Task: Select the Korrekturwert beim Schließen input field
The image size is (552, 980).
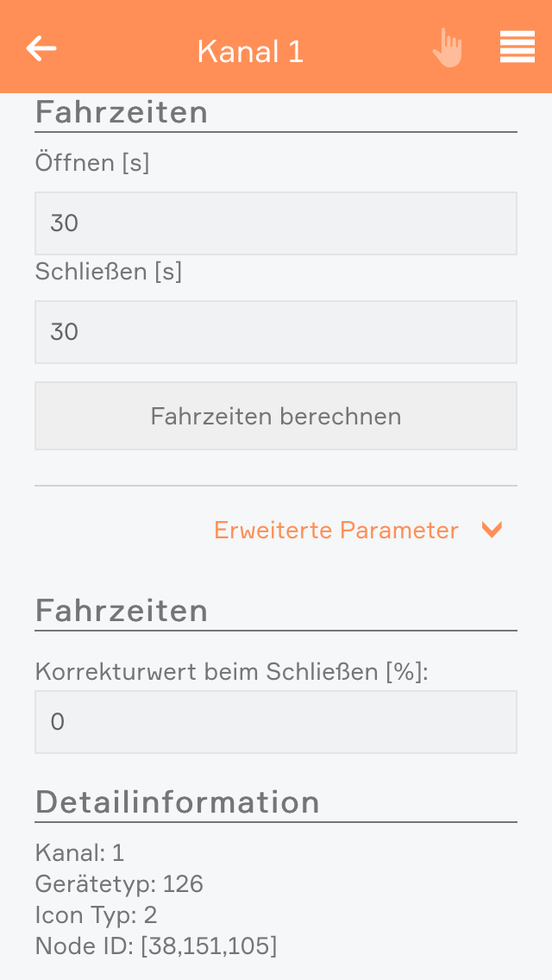Action: [276, 722]
